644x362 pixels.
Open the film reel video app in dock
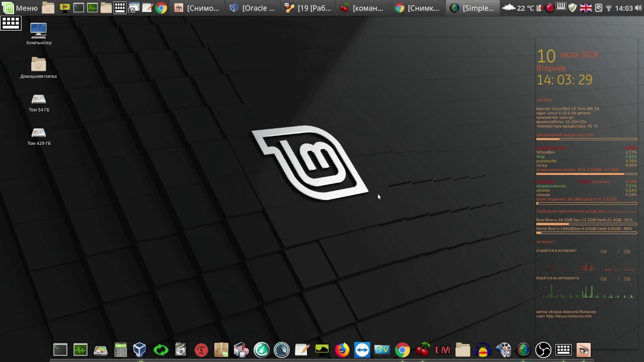(x=503, y=349)
